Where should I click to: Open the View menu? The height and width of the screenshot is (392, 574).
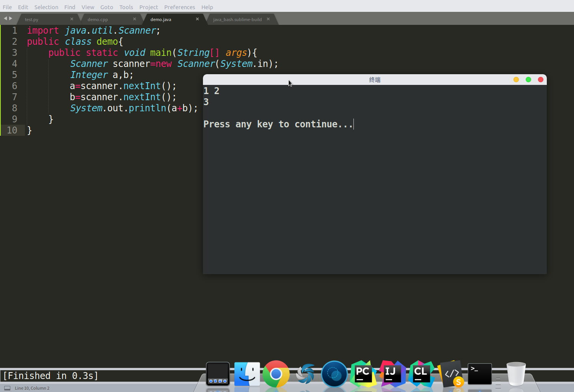[88, 7]
